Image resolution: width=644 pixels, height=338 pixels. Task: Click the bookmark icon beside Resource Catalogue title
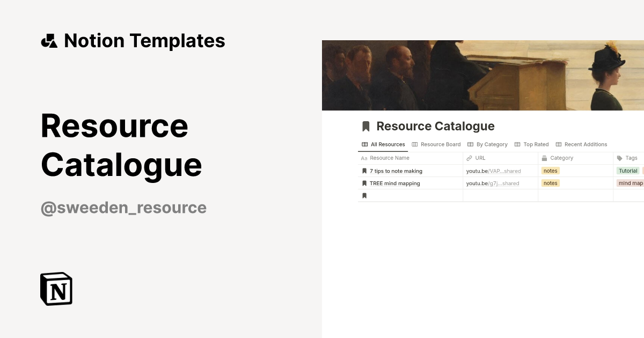click(x=365, y=126)
